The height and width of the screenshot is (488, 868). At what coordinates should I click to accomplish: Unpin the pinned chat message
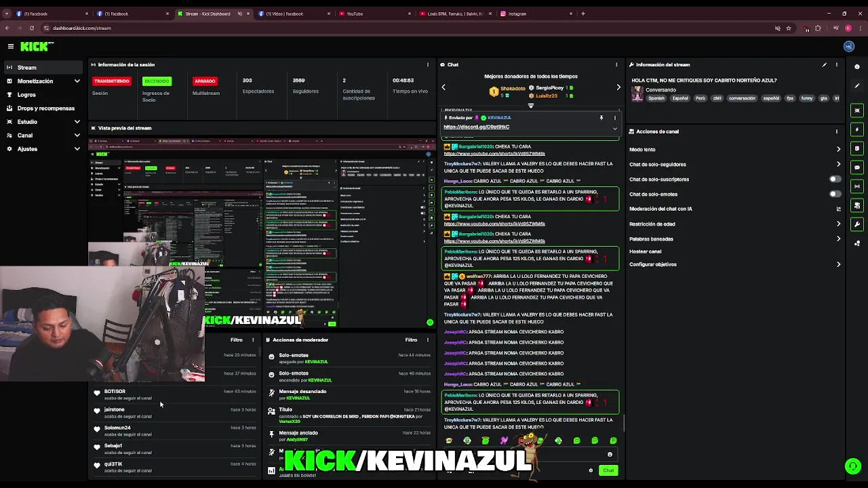click(601, 118)
